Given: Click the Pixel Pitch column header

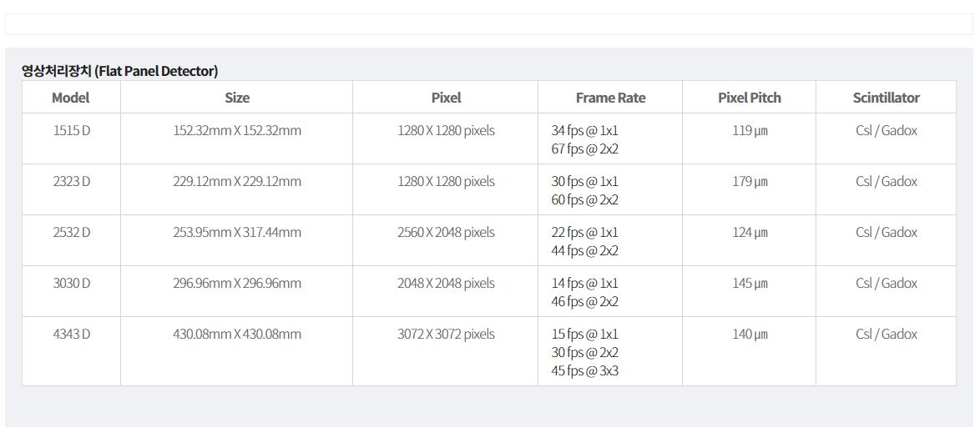Looking at the screenshot, I should pos(750,98).
